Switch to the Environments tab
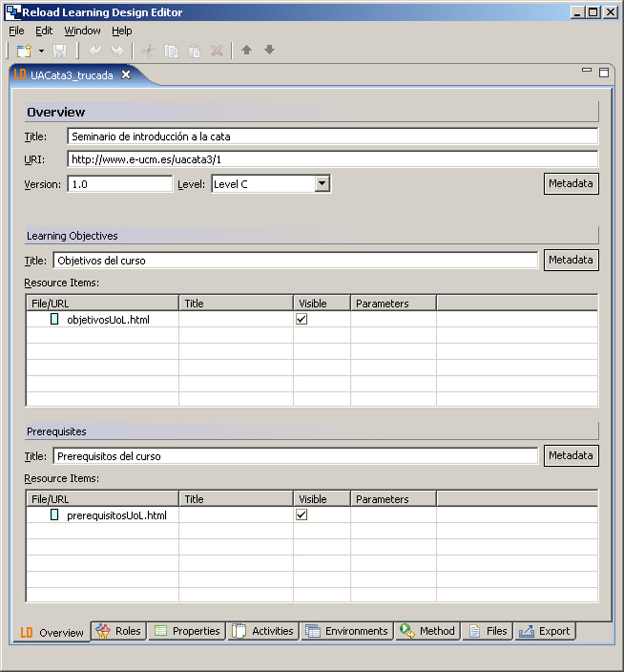The width and height of the screenshot is (624, 672). [347, 631]
